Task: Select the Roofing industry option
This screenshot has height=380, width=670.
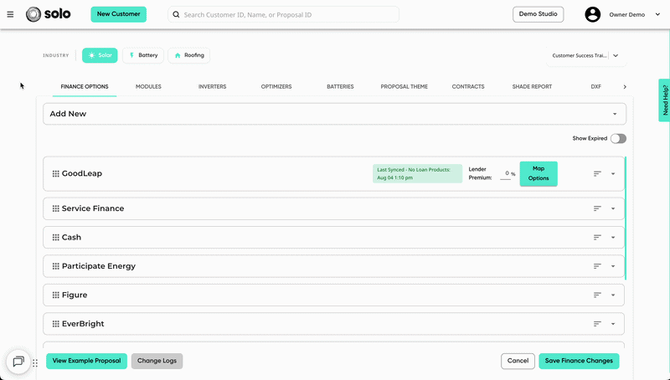Action: point(189,56)
